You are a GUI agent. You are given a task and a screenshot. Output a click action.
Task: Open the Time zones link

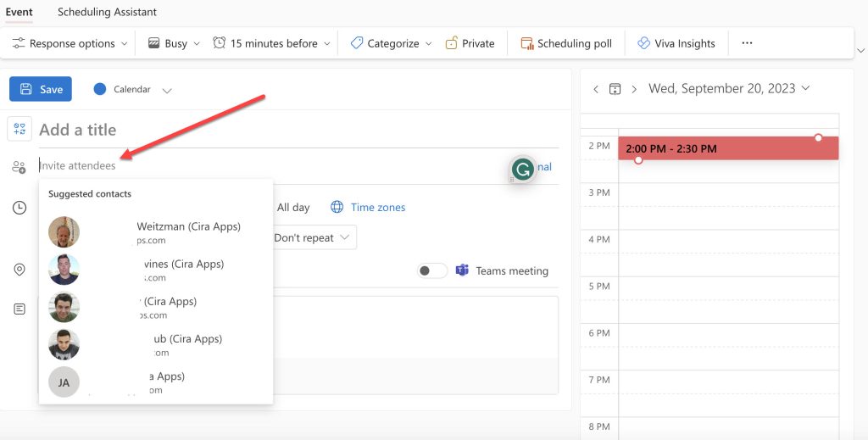coord(377,207)
